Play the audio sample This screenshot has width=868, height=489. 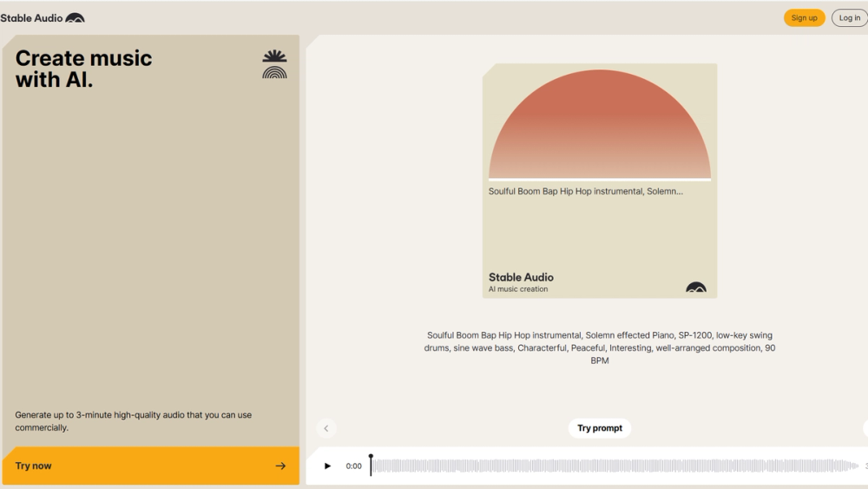[x=327, y=466]
